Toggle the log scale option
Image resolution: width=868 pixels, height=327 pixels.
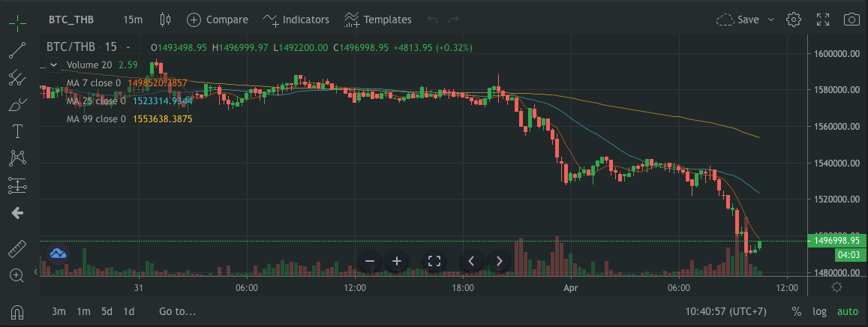819,311
